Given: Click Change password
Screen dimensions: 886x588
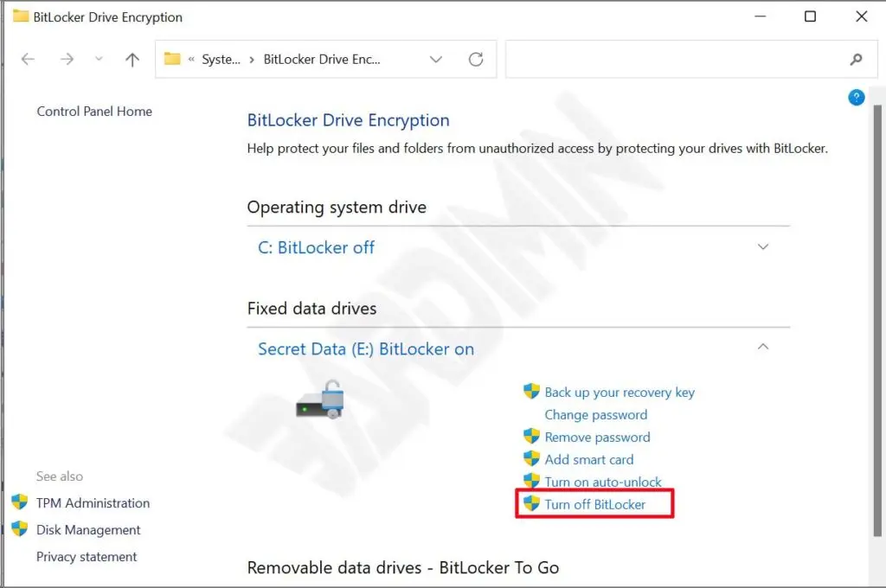Looking at the screenshot, I should (595, 414).
